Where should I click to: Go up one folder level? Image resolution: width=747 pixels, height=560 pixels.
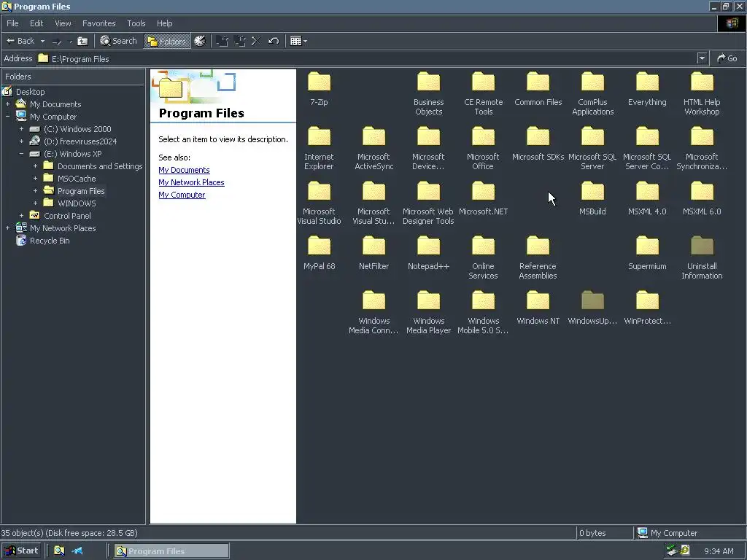tap(83, 41)
